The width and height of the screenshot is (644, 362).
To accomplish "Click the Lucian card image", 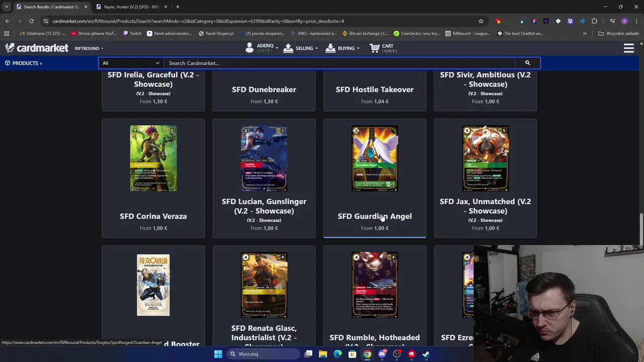I will tap(264, 158).
